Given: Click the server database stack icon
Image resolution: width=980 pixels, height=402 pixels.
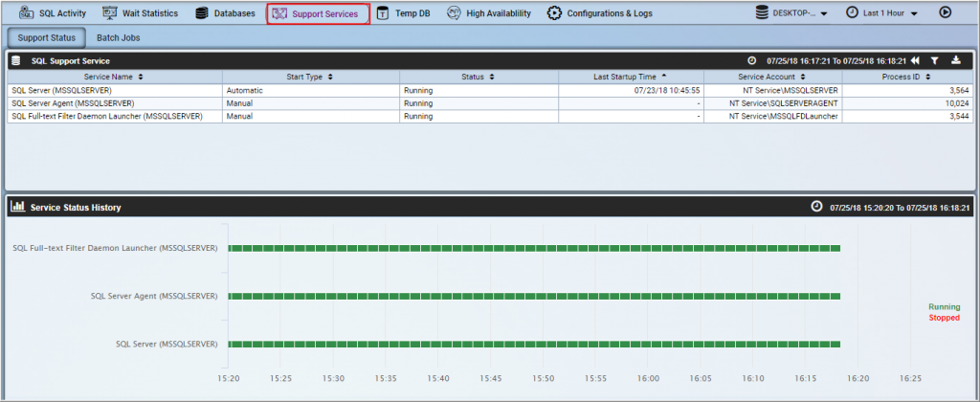Looking at the screenshot, I should (761, 12).
